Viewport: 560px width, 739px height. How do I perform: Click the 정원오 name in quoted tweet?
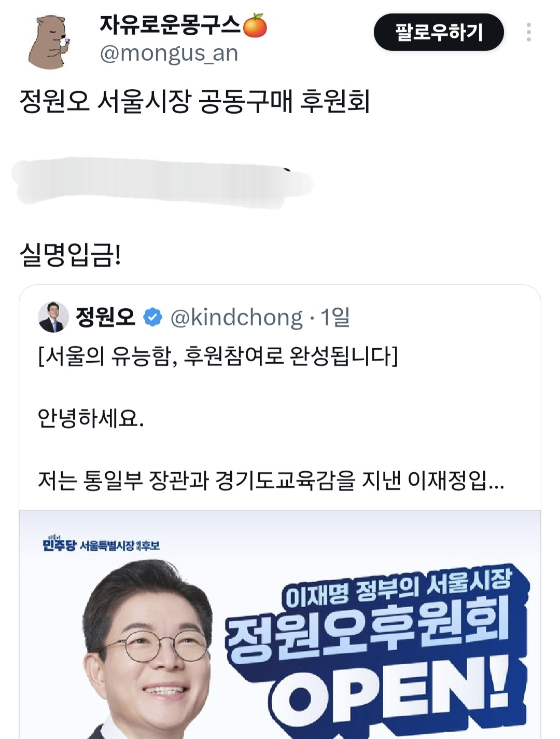106,317
